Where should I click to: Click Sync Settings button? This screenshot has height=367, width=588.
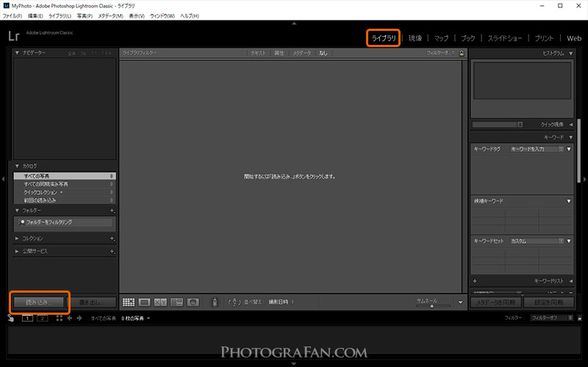point(549,302)
